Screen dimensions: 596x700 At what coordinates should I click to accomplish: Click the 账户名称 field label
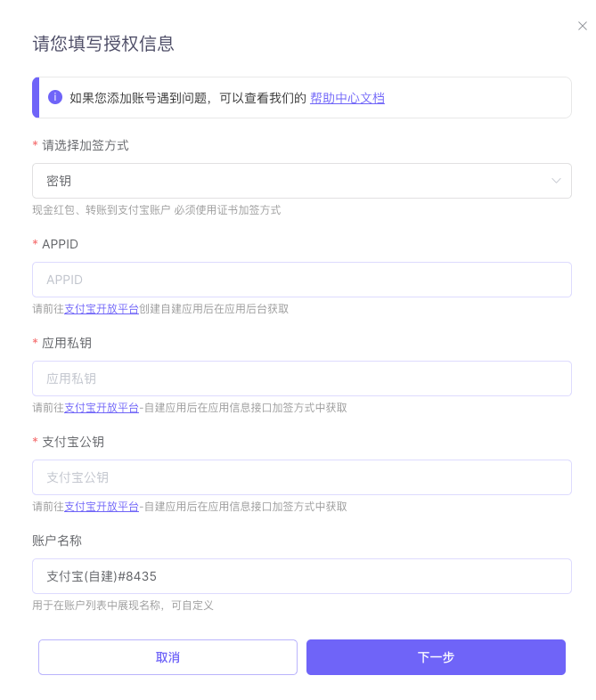(x=57, y=541)
